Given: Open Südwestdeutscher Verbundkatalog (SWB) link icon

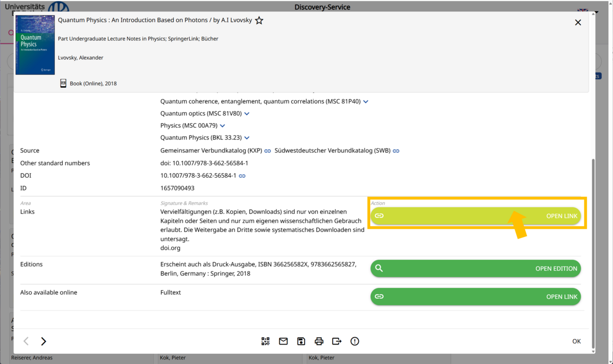Looking at the screenshot, I should tap(396, 151).
